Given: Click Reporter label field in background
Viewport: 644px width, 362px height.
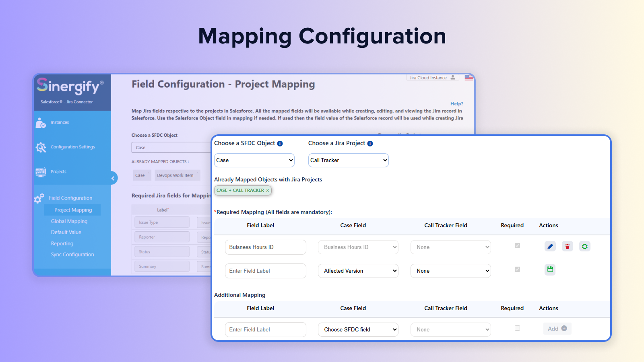Looking at the screenshot, I should 162,237.
